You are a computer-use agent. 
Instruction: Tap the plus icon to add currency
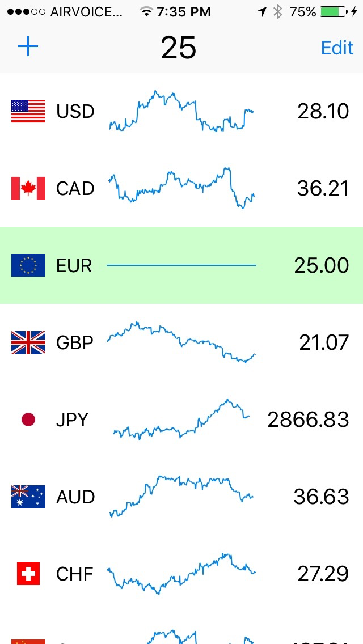tap(28, 47)
